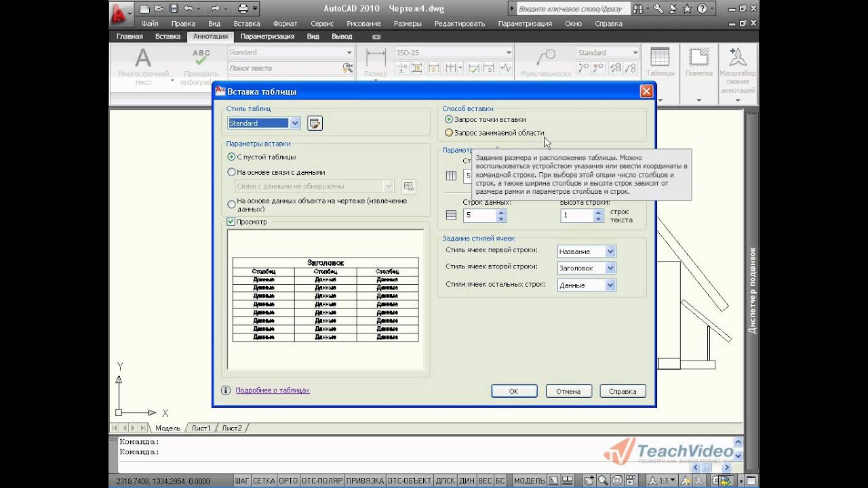Image resolution: width=868 pixels, height=488 pixels.
Task: Click the Справка button in dialog
Action: [623, 391]
